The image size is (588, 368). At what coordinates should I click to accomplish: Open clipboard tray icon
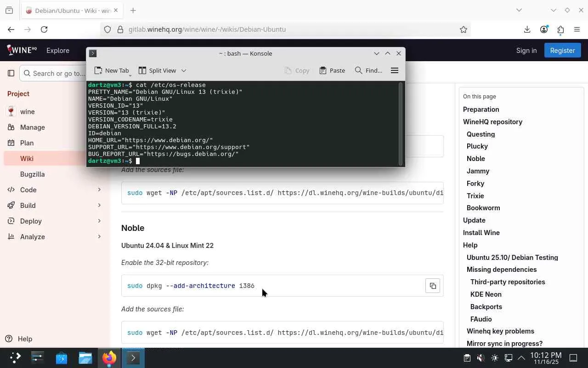pos(467,358)
